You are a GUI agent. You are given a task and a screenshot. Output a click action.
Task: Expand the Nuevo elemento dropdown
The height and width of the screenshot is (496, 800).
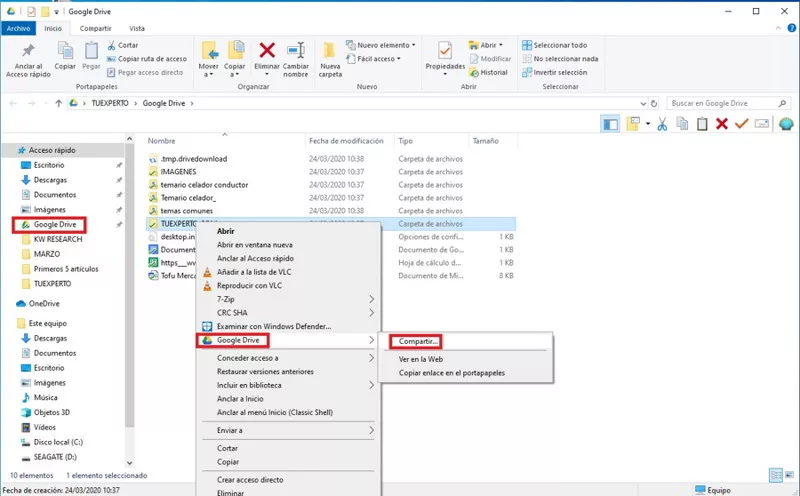pos(383,45)
